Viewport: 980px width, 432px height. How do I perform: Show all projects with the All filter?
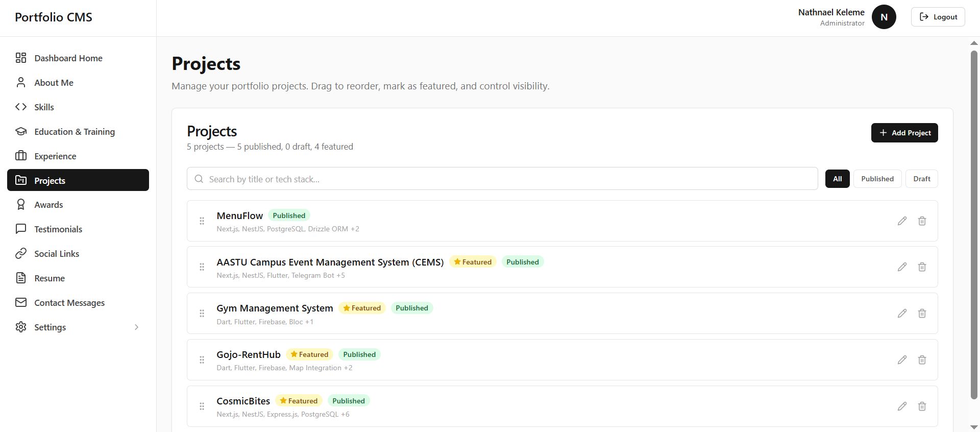pos(837,179)
